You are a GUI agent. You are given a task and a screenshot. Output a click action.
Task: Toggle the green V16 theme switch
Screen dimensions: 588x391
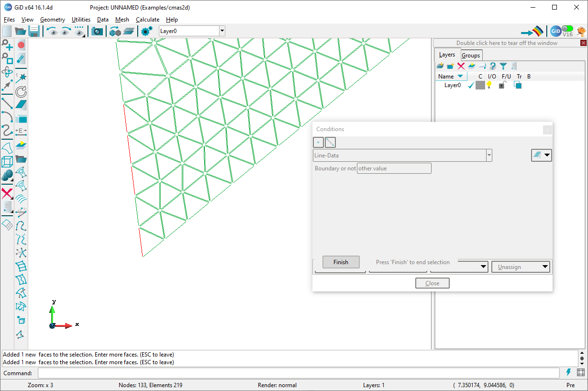point(567,29)
